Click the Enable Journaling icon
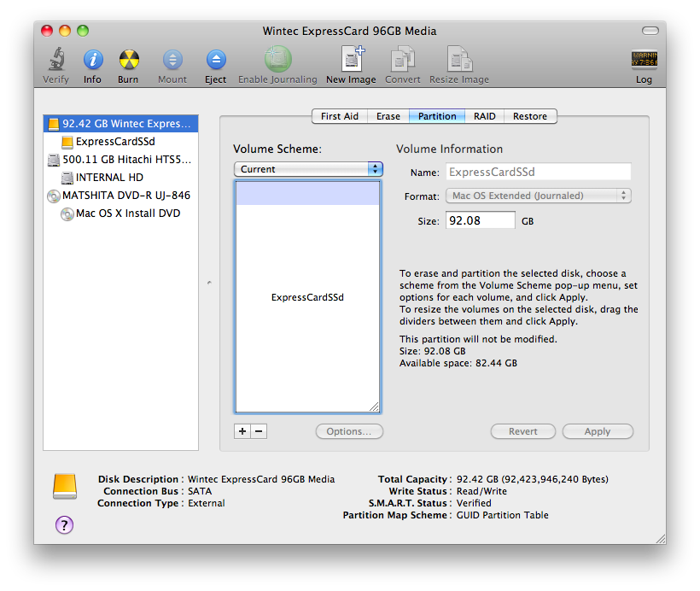 pyautogui.click(x=277, y=59)
